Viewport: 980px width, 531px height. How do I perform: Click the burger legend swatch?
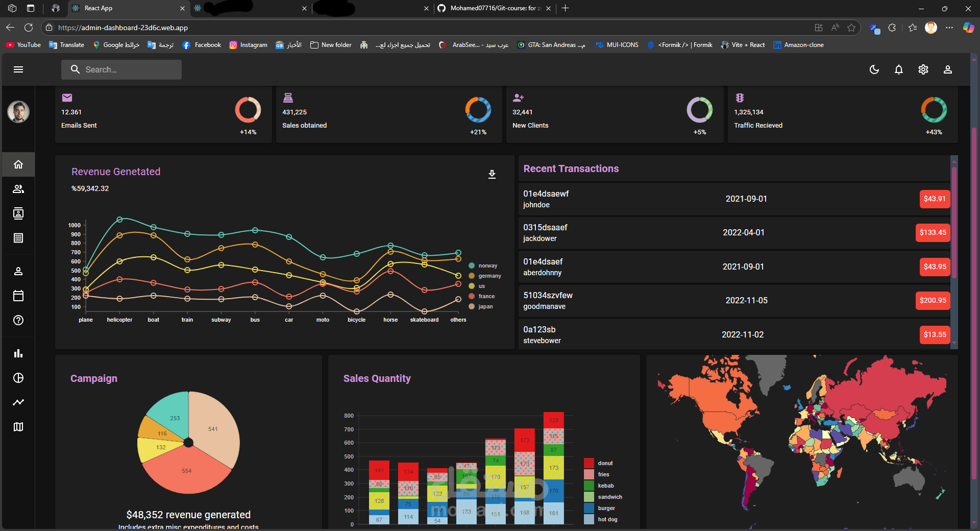589,508
